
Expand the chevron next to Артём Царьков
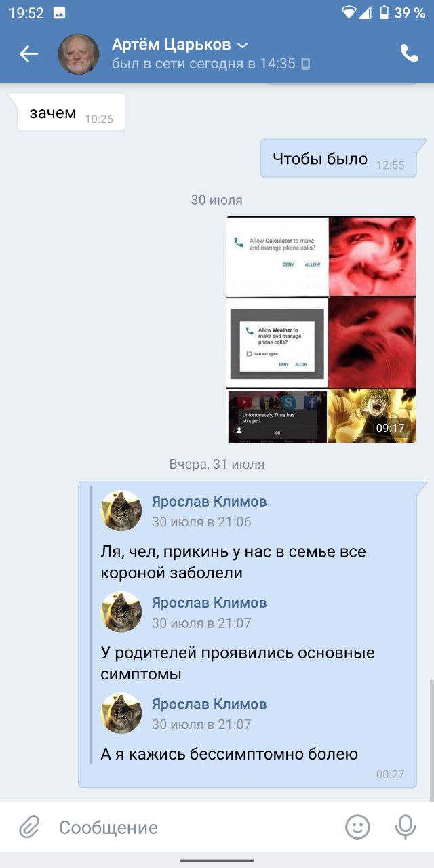tap(243, 46)
